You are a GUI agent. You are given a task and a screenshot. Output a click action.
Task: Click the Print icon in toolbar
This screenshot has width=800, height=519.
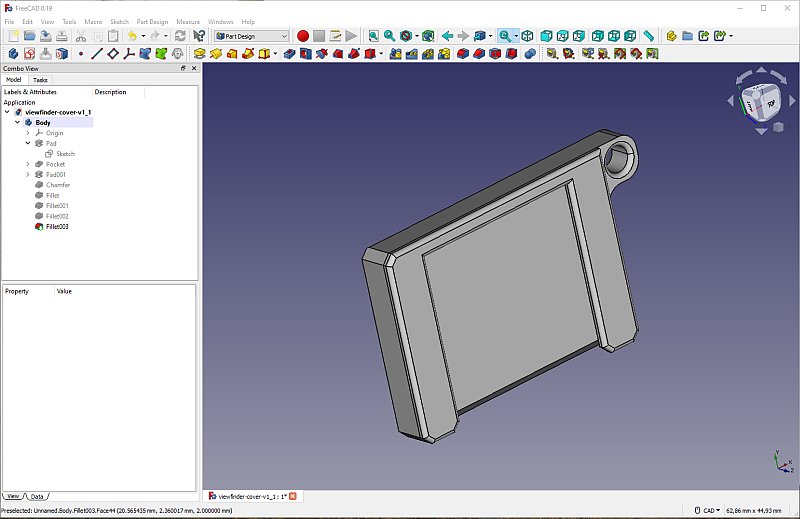[62, 36]
